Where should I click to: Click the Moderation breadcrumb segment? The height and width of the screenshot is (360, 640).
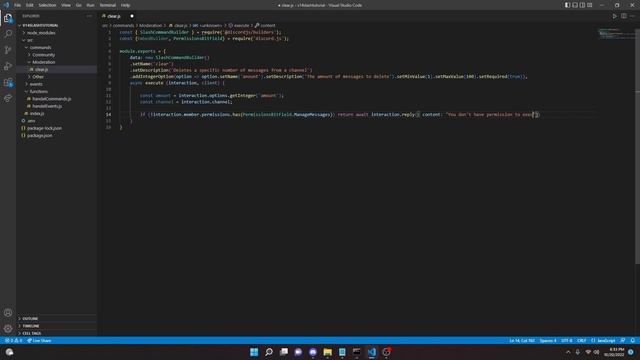(150, 25)
